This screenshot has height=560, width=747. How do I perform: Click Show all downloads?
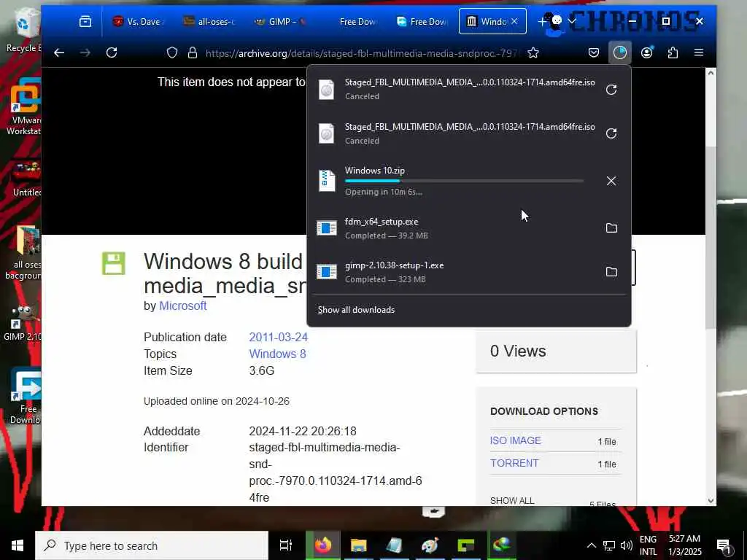tap(356, 310)
